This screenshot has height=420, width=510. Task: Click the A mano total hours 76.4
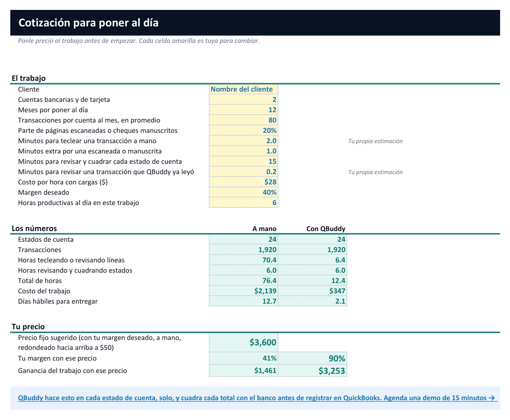pyautogui.click(x=244, y=281)
